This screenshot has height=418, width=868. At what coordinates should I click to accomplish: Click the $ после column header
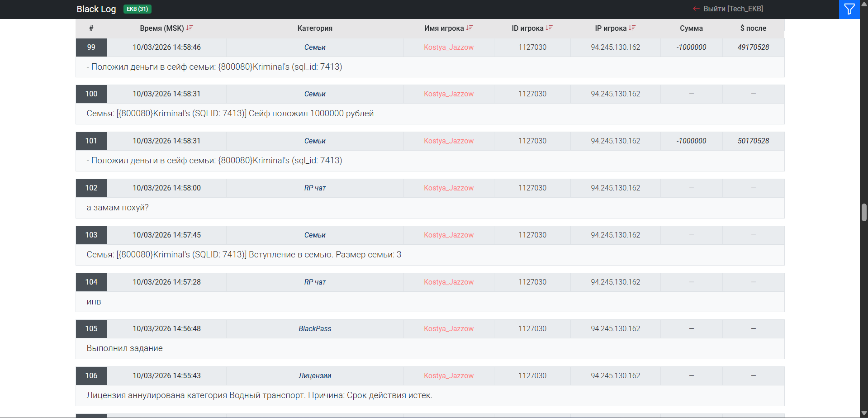(753, 28)
